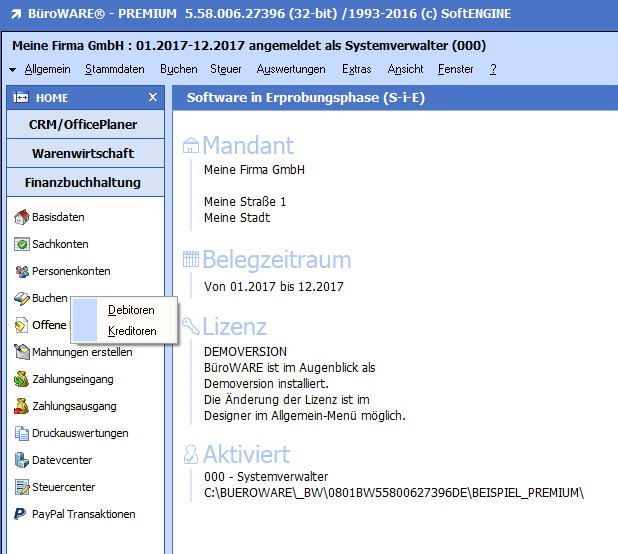618x554 pixels.
Task: Click the 'Meine Straße 1' address line
Action: pyautogui.click(x=245, y=202)
